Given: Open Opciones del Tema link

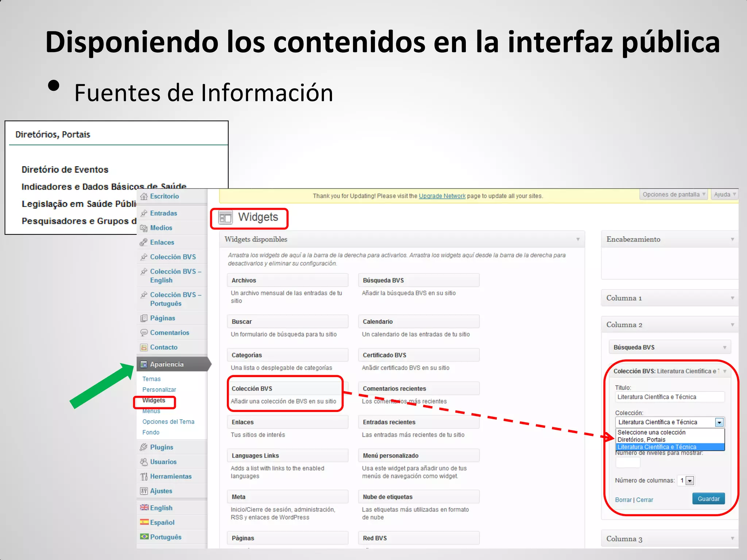Looking at the screenshot, I should coord(168,422).
